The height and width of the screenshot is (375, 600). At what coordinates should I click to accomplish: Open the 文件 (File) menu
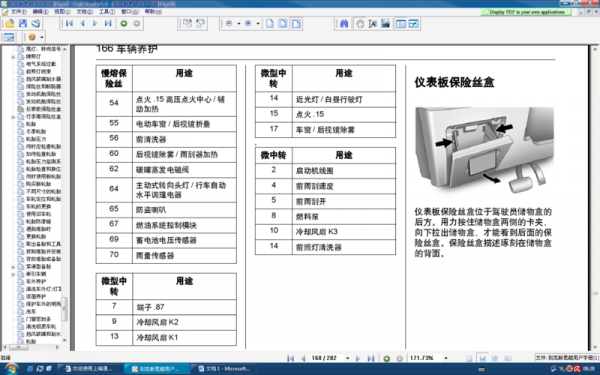[x=18, y=12]
